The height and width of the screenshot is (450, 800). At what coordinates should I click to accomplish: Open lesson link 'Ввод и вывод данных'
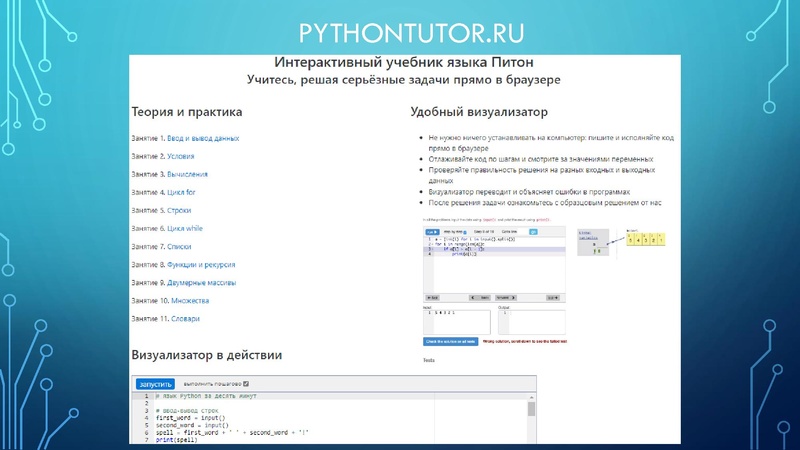pyautogui.click(x=203, y=138)
